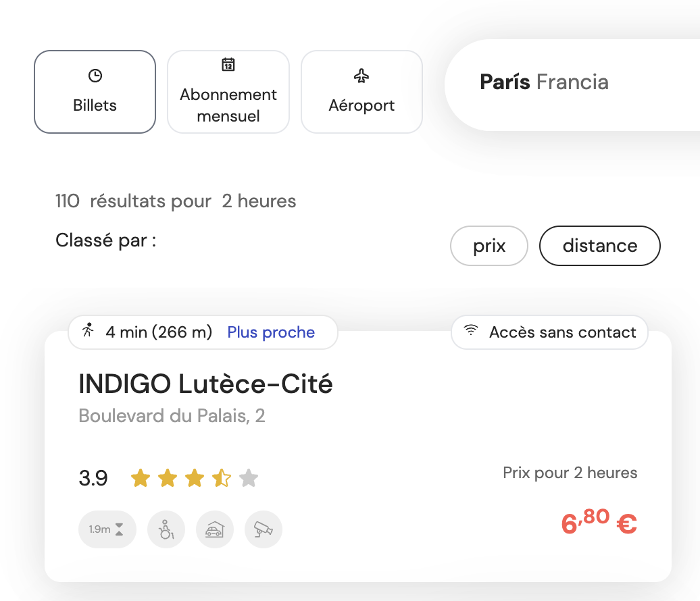This screenshot has height=601, width=700.
Task: Click the surveillance camera icon
Action: (263, 529)
